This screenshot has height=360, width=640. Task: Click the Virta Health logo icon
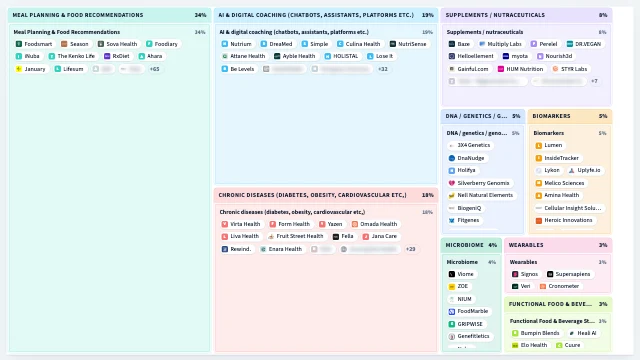[x=224, y=224]
